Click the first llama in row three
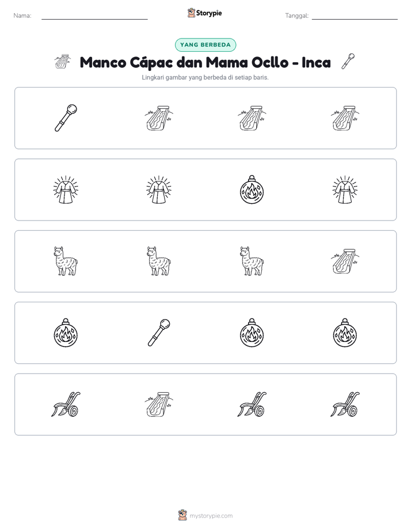The height and width of the screenshot is (532, 411). click(66, 261)
